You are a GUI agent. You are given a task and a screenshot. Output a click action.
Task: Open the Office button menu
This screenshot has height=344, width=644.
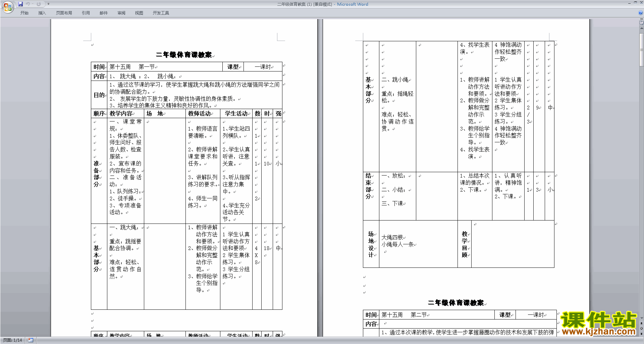coord(7,7)
